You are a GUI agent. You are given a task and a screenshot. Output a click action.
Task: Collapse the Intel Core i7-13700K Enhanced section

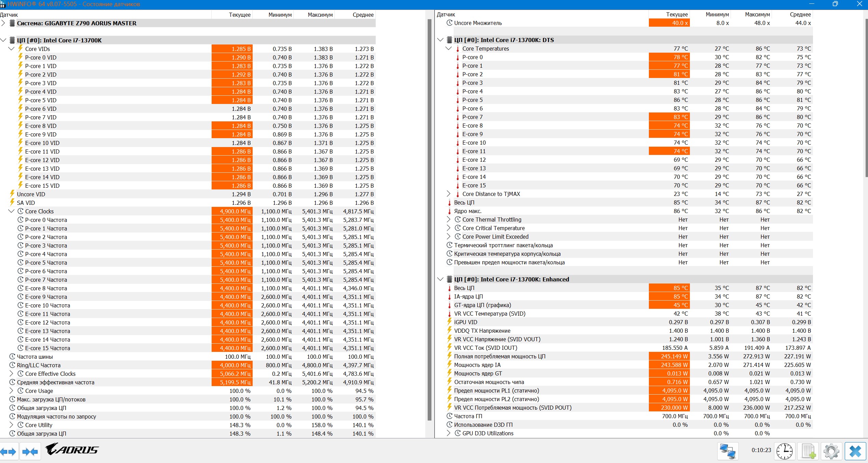pos(440,279)
